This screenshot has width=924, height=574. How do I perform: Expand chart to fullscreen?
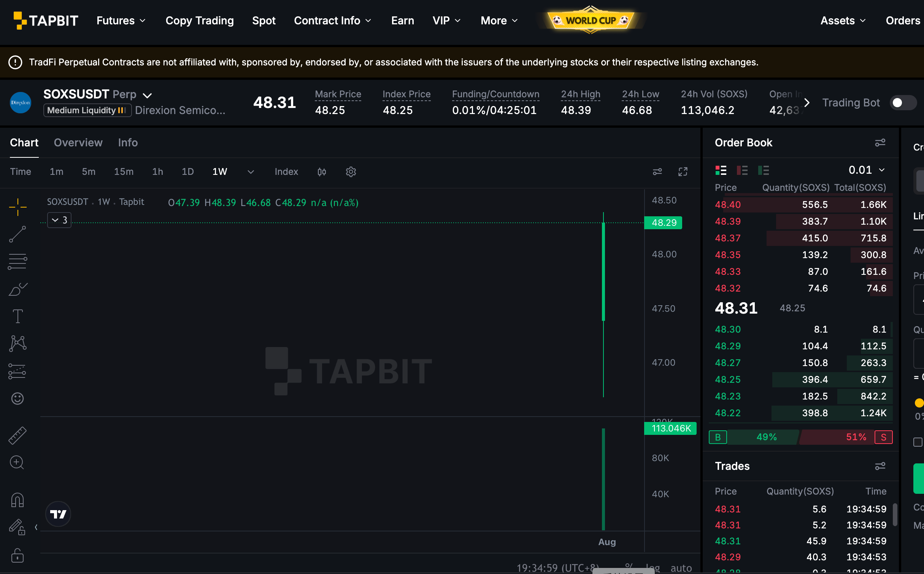pos(683,172)
